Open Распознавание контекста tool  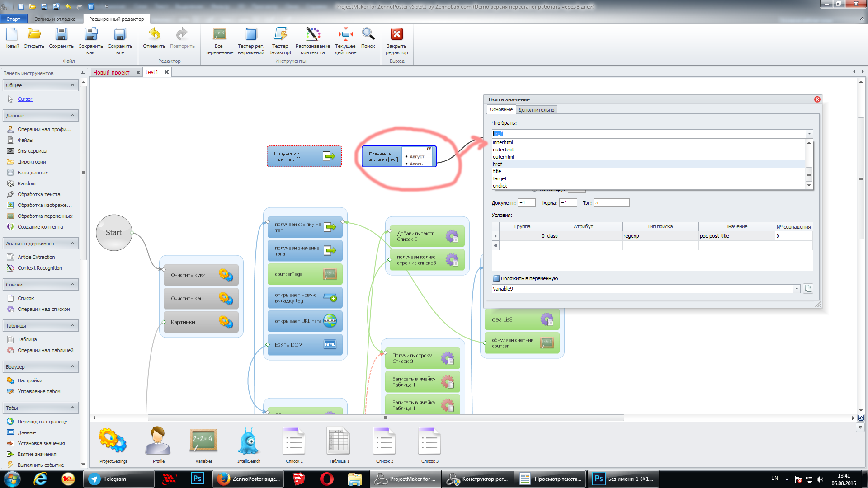pyautogui.click(x=313, y=34)
